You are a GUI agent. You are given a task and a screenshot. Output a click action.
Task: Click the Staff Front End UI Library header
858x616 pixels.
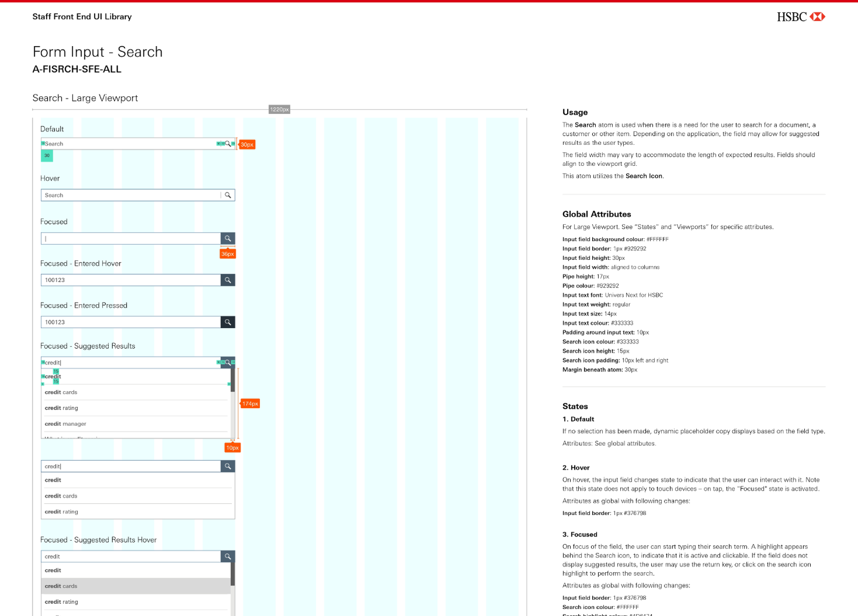coord(82,16)
